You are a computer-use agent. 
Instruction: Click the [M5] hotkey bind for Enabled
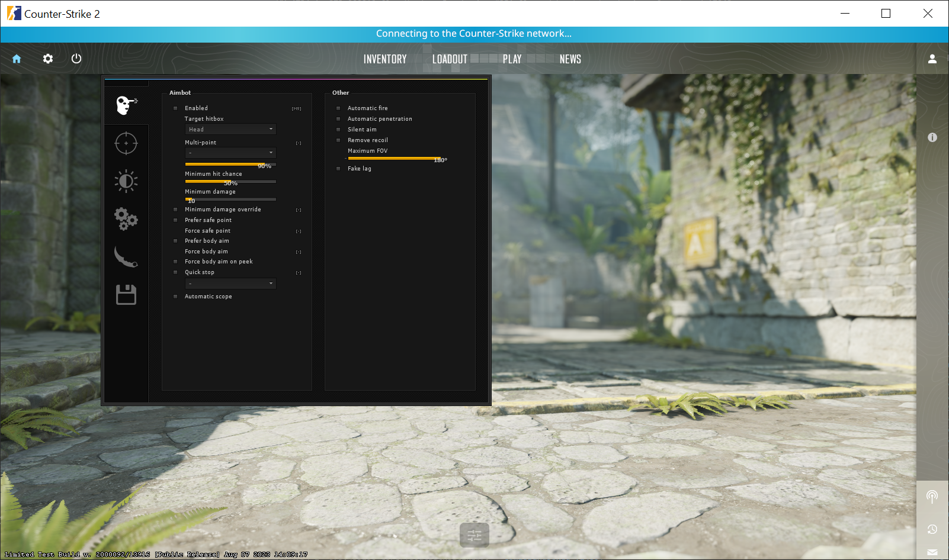coord(296,109)
